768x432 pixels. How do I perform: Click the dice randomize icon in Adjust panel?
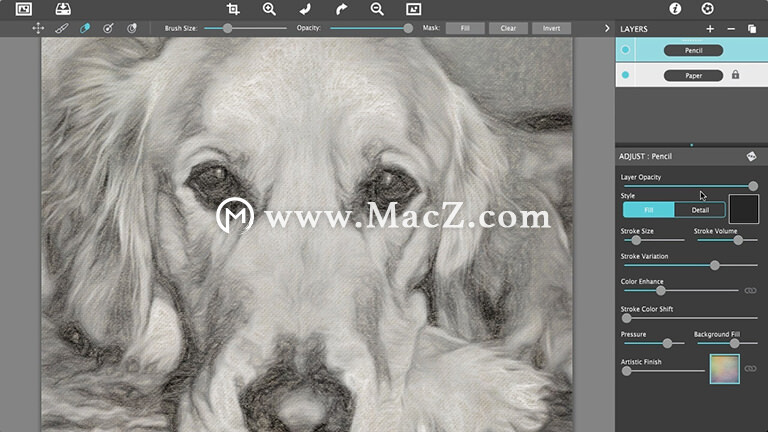click(751, 156)
